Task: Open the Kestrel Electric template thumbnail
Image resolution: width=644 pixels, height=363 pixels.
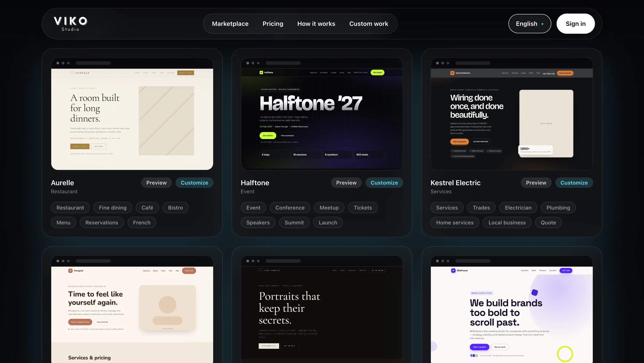Action: coord(511,114)
